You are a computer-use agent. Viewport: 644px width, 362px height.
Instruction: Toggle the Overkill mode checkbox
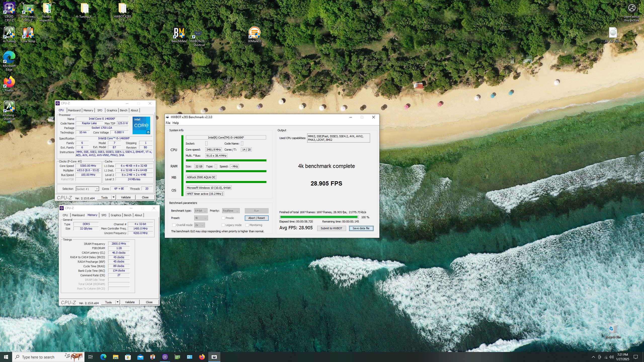coord(174,225)
